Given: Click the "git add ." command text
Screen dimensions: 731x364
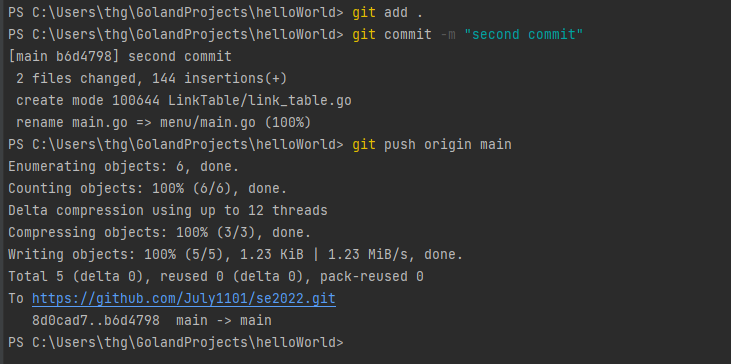Looking at the screenshot, I should (x=387, y=13).
